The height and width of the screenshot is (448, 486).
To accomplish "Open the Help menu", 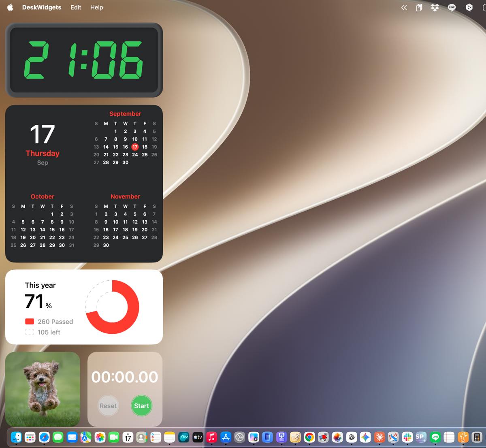I will [x=96, y=7].
